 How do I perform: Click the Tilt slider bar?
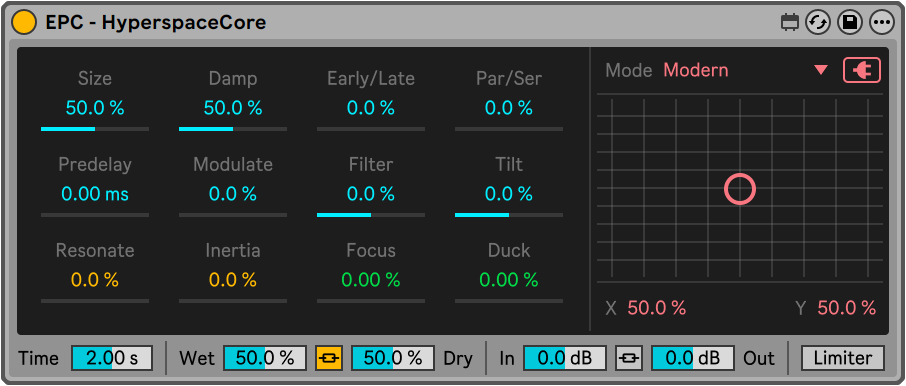509,215
